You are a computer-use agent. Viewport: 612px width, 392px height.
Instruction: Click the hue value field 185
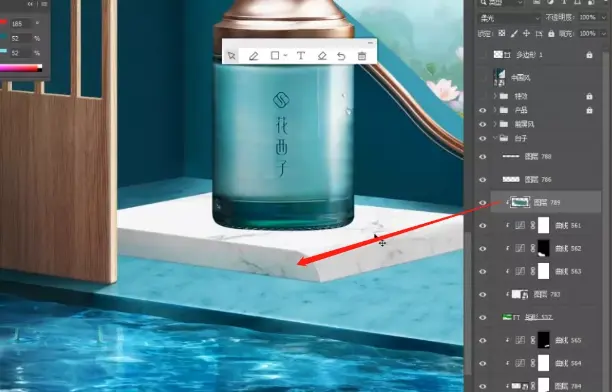click(20, 23)
